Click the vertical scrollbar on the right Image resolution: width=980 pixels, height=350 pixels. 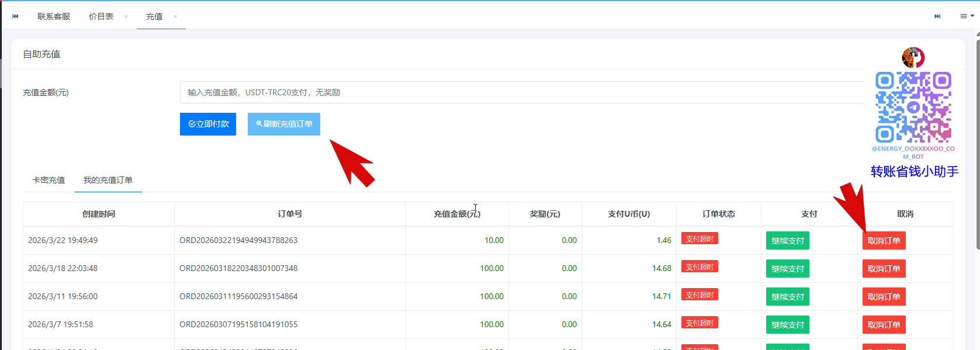coord(978,143)
